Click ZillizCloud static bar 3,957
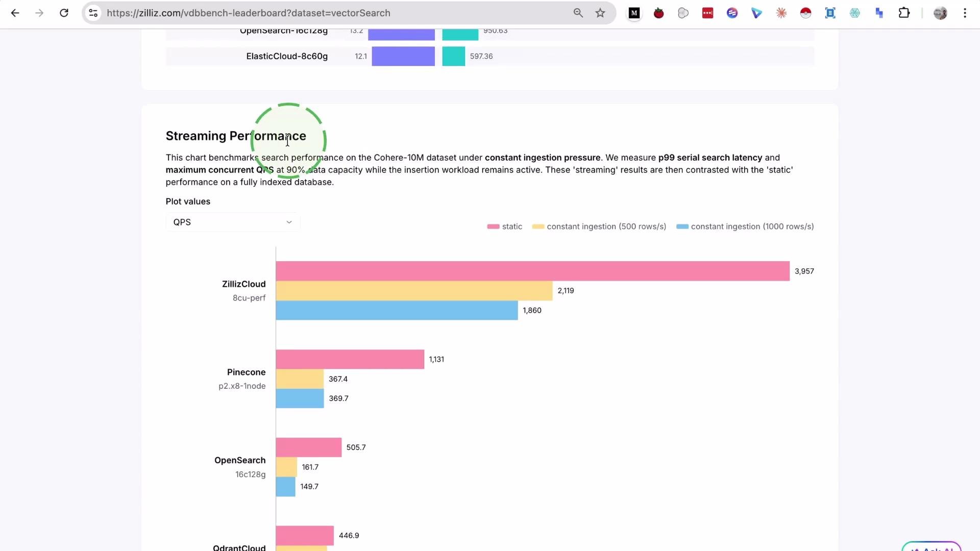Image resolution: width=980 pixels, height=551 pixels. tap(532, 271)
